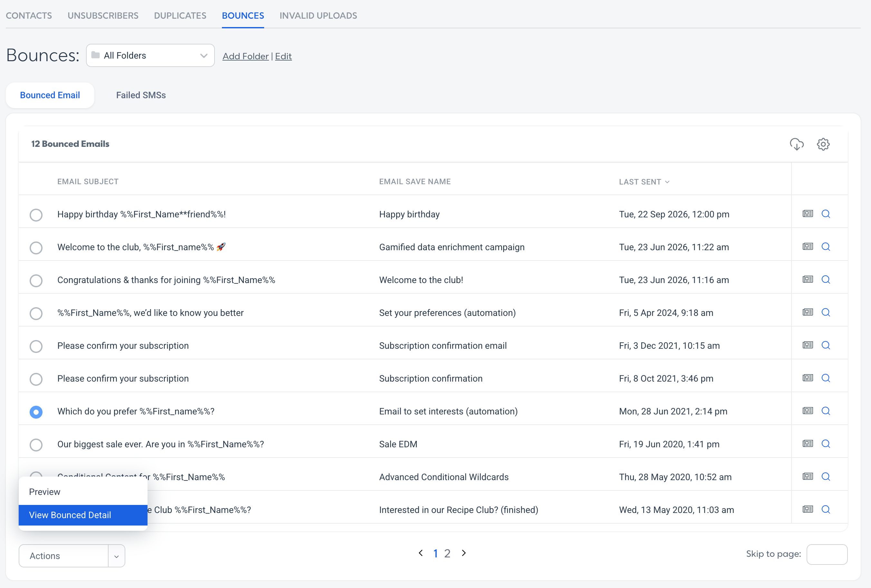Click preview icon for Email to set interests row

(x=808, y=411)
